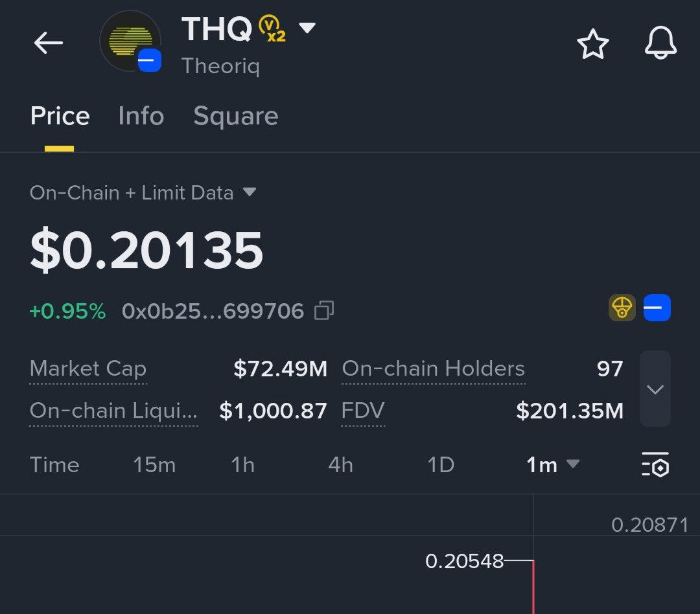The width and height of the screenshot is (700, 614).
Task: Switch to the Info tab
Action: pos(141,116)
